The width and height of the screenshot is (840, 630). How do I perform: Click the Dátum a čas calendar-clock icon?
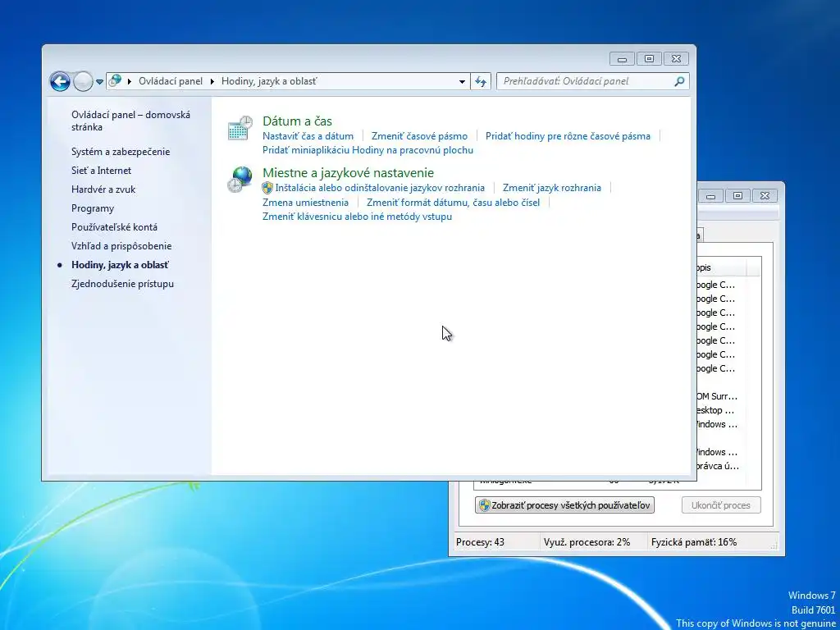tap(240, 128)
